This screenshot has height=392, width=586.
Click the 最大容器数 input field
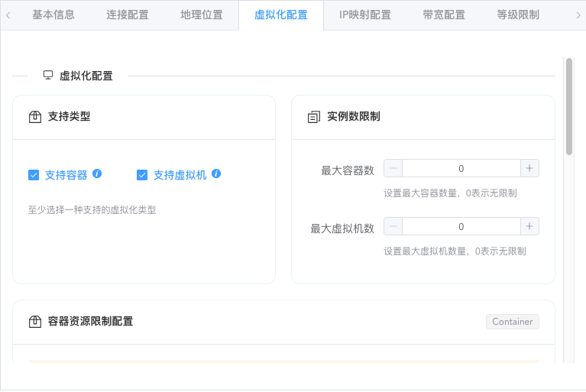(461, 168)
